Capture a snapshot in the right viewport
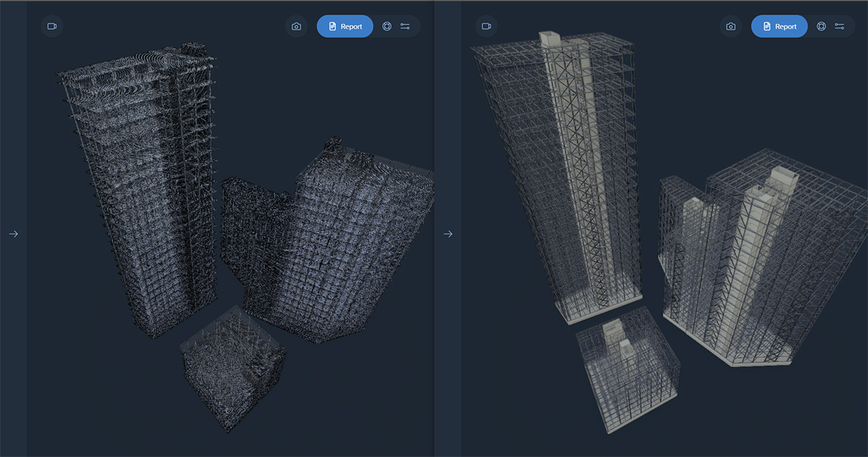868x457 pixels. [731, 26]
